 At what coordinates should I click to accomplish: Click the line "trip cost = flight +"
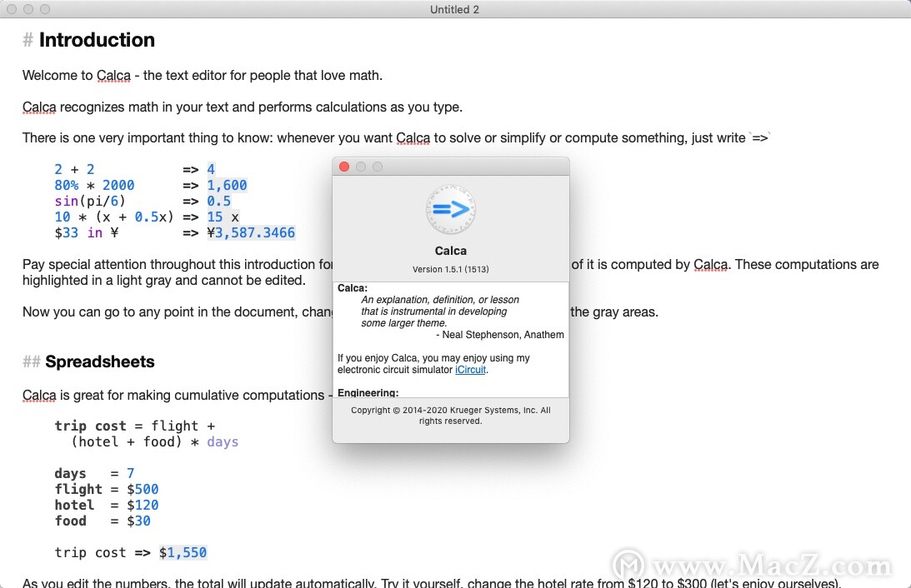point(135,426)
